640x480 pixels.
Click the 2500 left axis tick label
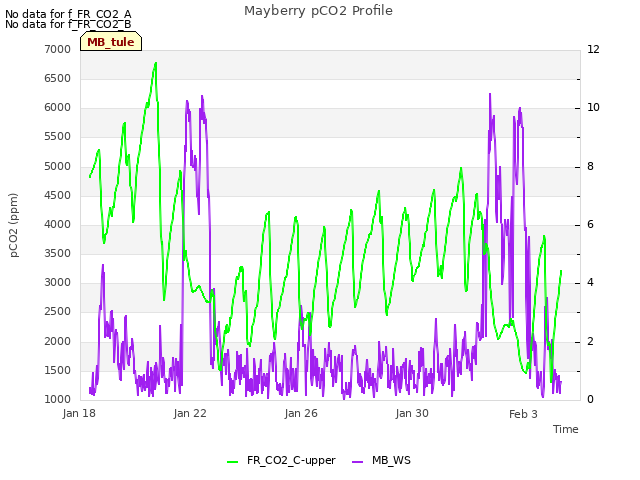58,312
